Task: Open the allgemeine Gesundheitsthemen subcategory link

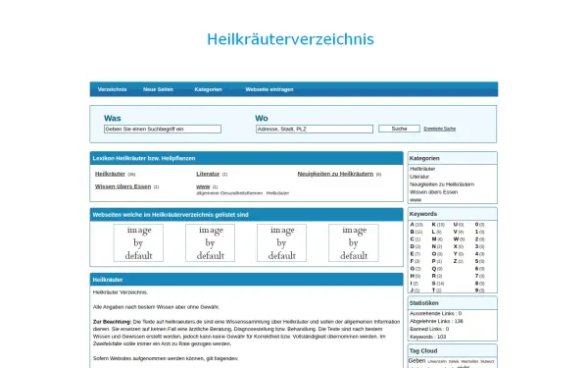Action: [229, 193]
